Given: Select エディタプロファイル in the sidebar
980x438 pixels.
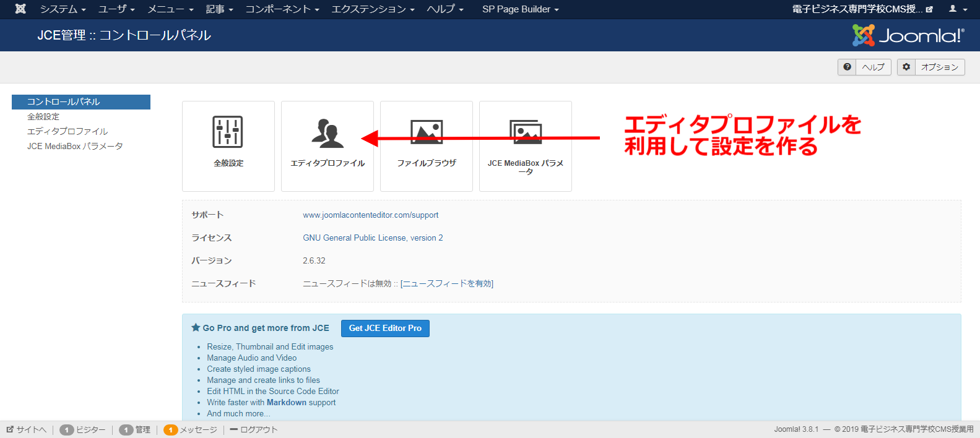Looking at the screenshot, I should click(67, 132).
